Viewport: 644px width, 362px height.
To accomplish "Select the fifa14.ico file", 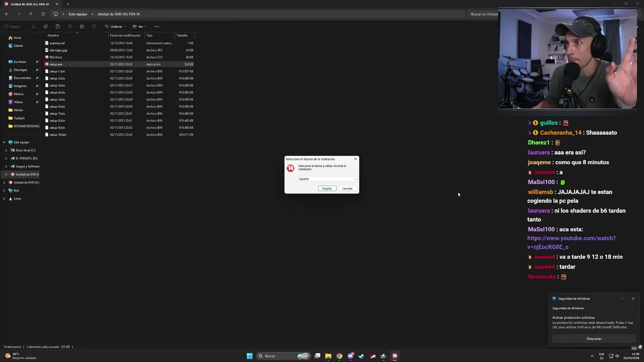I will click(x=119, y=57).
